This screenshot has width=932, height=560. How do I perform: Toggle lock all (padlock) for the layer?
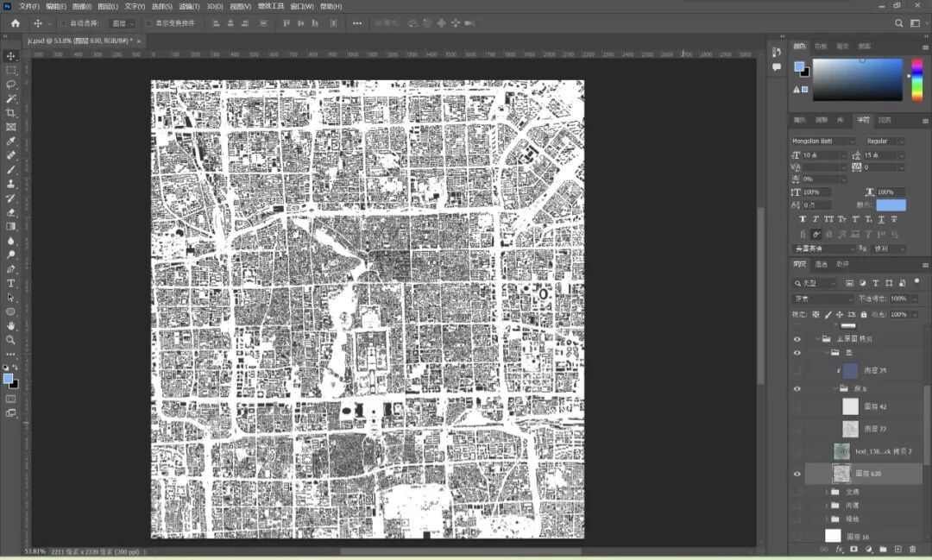(864, 314)
